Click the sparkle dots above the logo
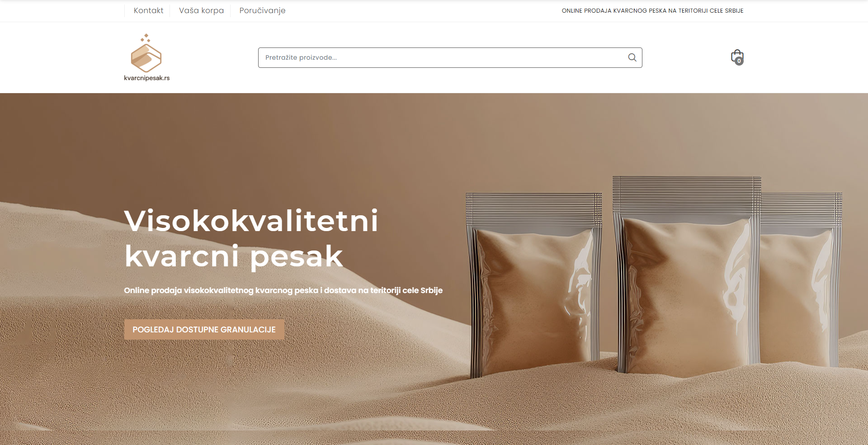868x445 pixels. coord(146,38)
